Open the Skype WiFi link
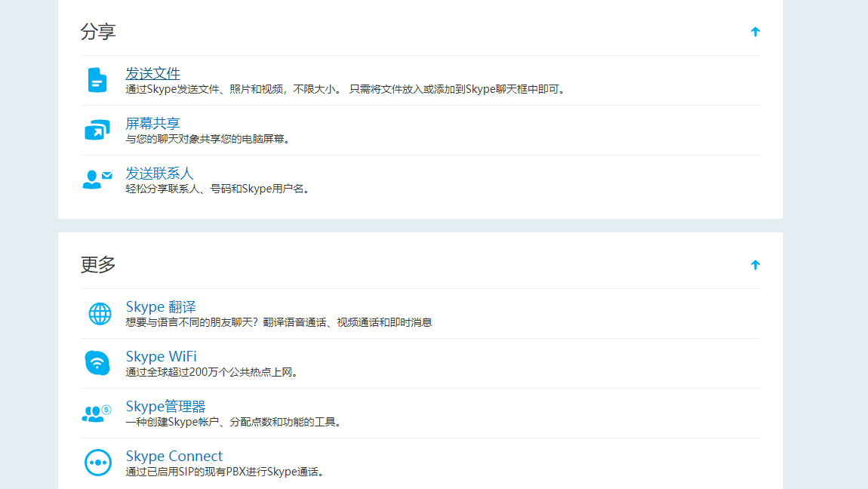Screen dimensions: 868x489 coord(161,356)
